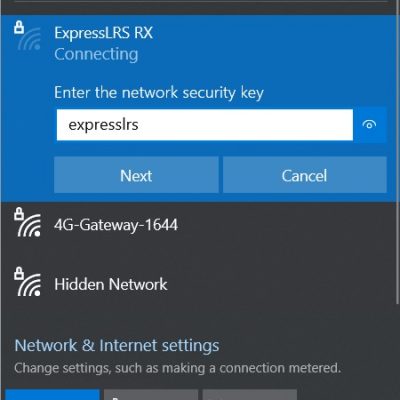
Task: Open Network & Internet settings
Action: tap(117, 345)
